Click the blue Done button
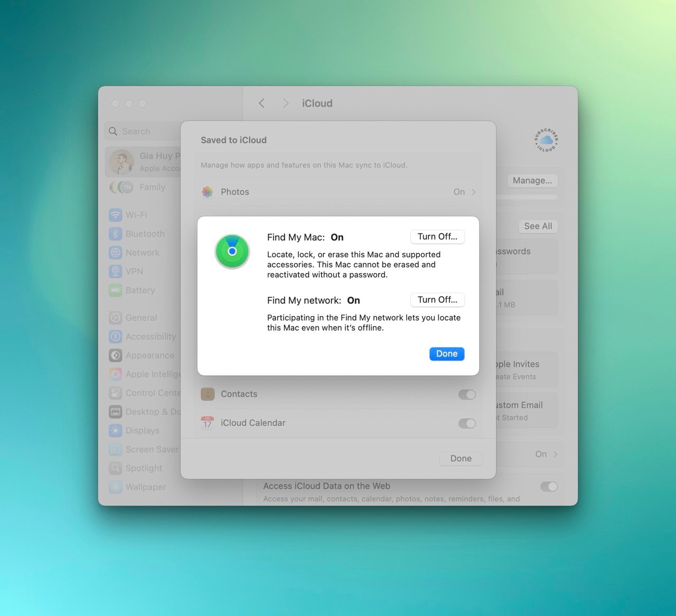The width and height of the screenshot is (676, 616). coord(447,354)
